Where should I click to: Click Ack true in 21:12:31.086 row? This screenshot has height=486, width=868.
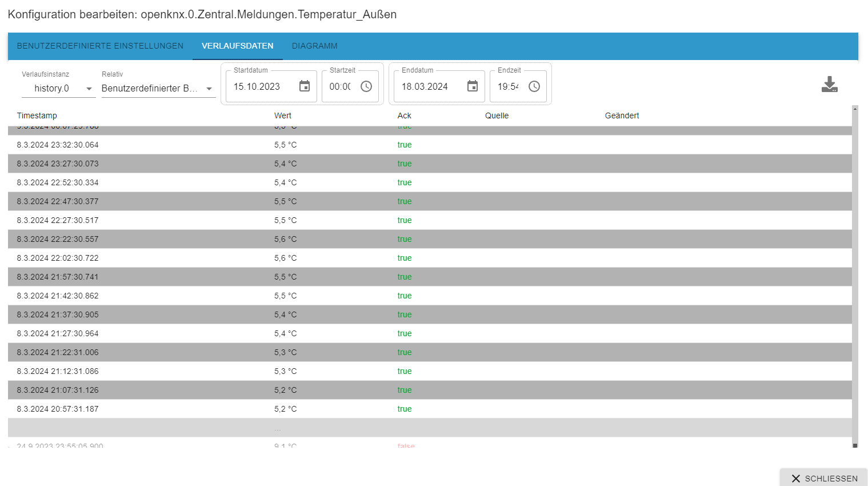[x=405, y=371]
